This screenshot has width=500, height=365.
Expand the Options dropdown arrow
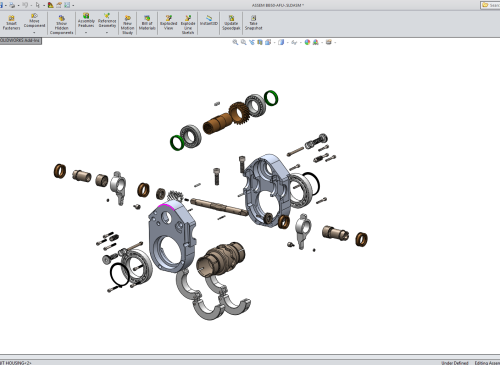pyautogui.click(x=73, y=5)
